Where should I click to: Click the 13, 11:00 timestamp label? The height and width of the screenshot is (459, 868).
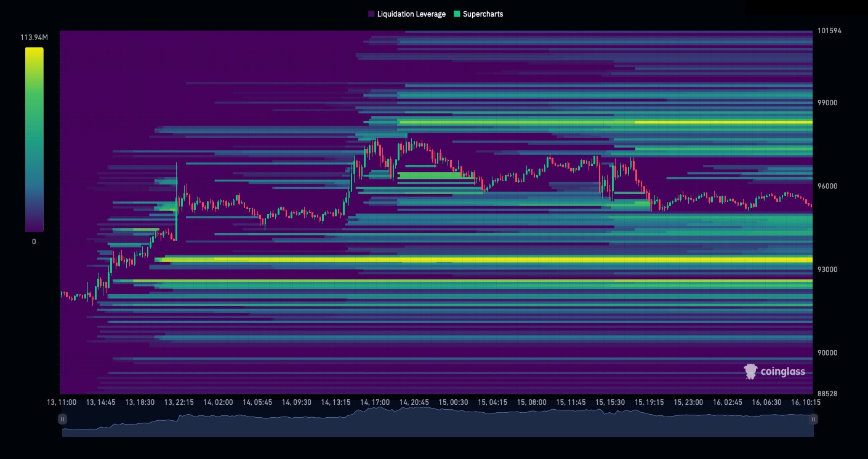[61, 402]
